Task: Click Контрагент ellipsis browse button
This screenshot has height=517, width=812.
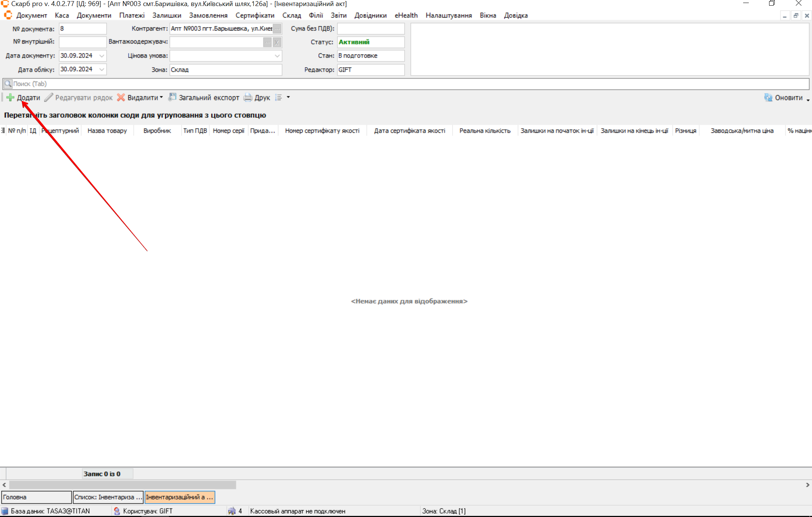Action: tap(277, 29)
